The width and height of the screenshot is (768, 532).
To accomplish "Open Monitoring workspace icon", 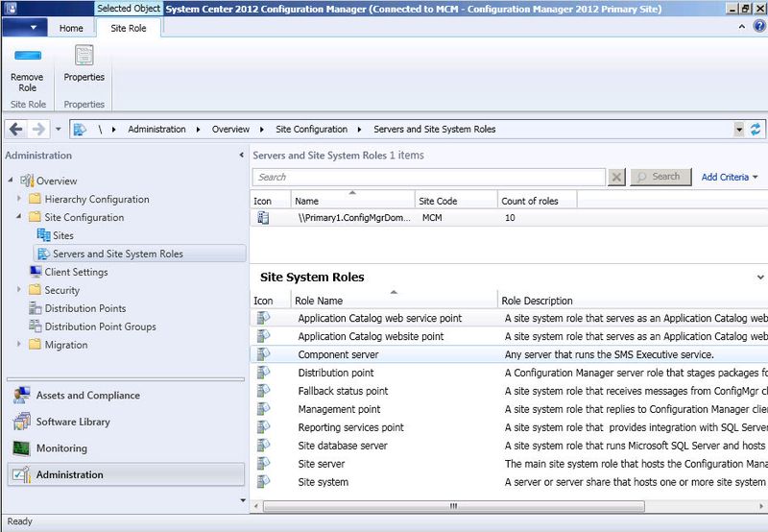I will pos(21,447).
